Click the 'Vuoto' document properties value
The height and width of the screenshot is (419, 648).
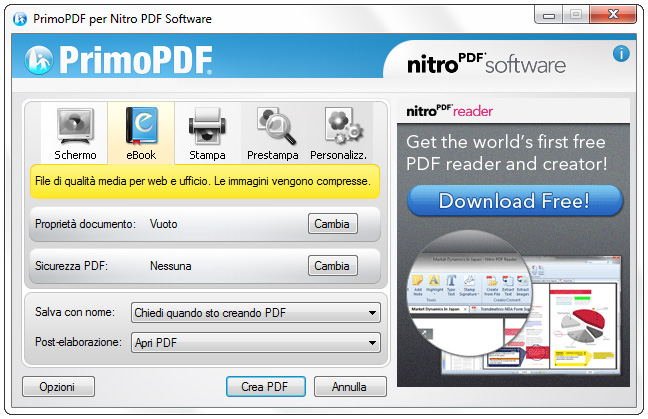(x=164, y=224)
